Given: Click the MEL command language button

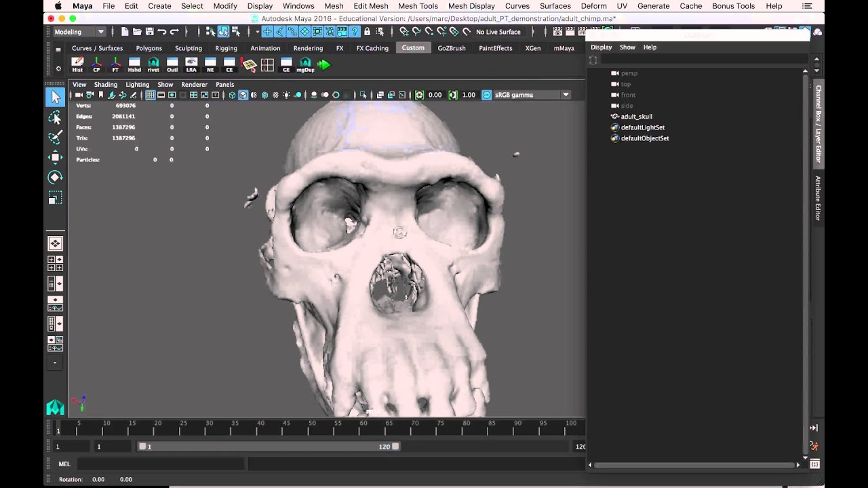Looking at the screenshot, I should tap(64, 464).
